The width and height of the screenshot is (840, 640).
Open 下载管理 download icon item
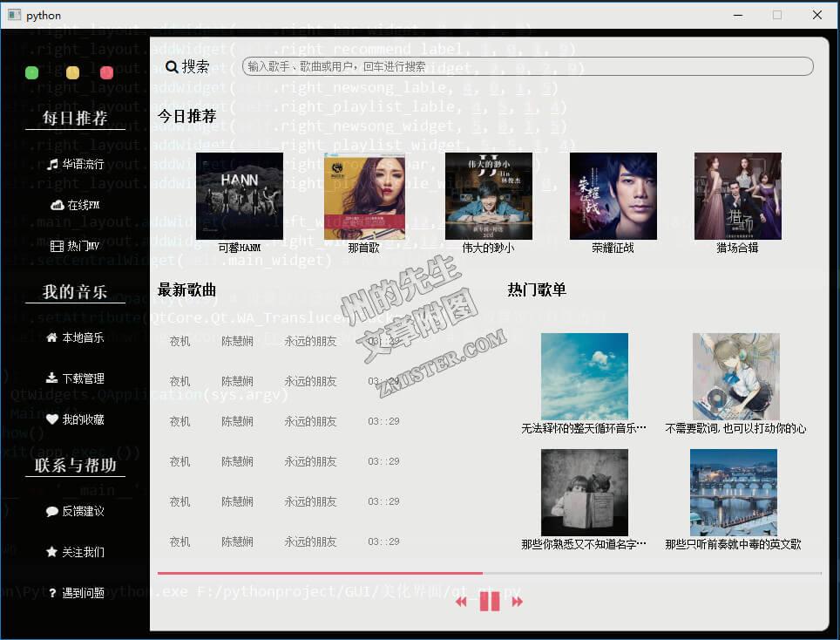coord(75,378)
